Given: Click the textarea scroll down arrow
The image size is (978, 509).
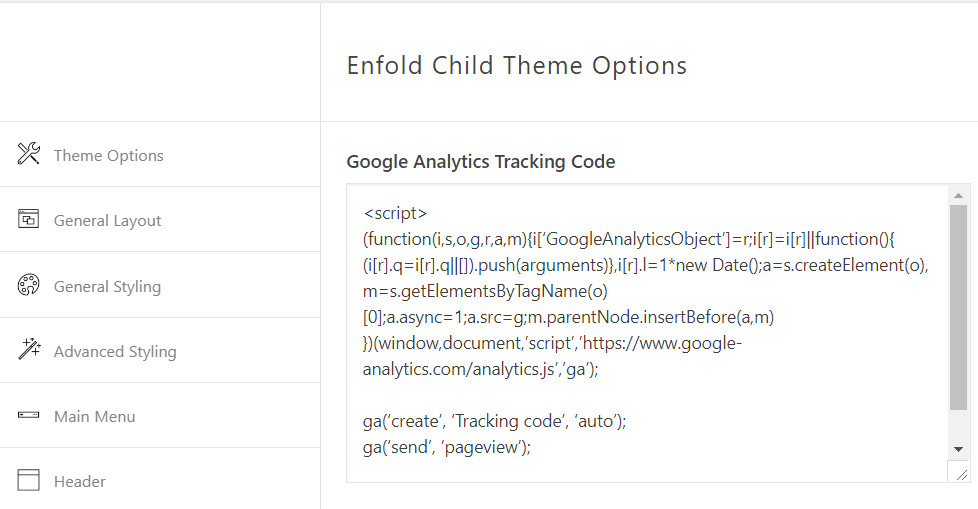Looking at the screenshot, I should pyautogui.click(x=958, y=449).
